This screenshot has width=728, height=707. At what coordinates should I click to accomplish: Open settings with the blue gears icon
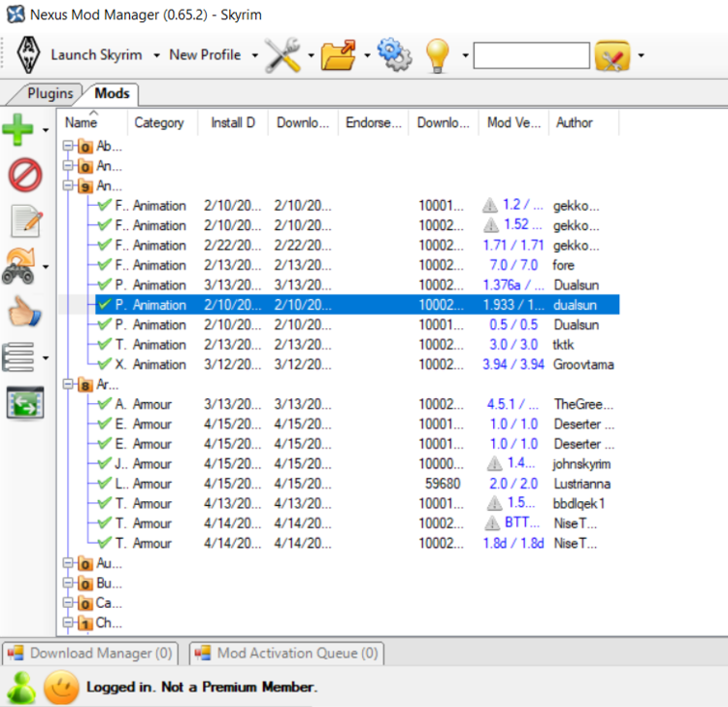pos(394,54)
